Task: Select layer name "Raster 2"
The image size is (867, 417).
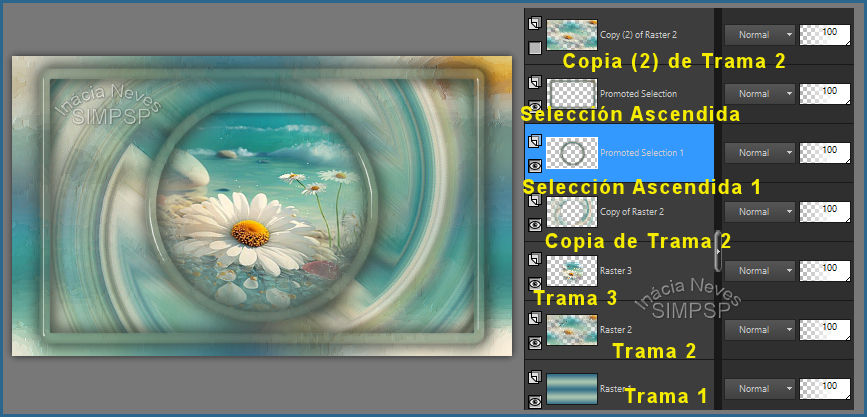Action: point(615,330)
